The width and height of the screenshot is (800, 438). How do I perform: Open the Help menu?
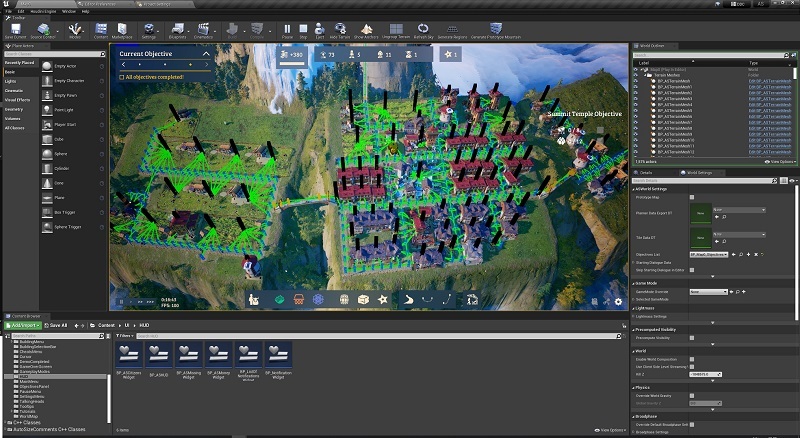86,11
